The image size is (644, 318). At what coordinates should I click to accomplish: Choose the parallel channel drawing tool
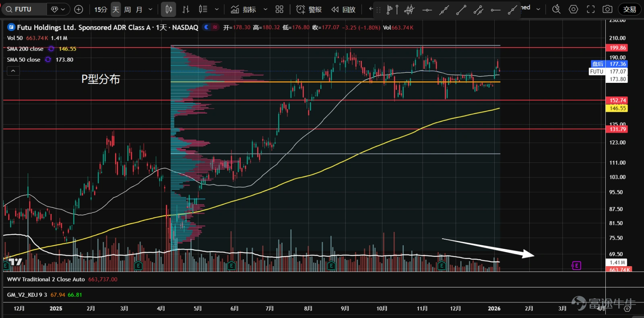[x=478, y=10]
